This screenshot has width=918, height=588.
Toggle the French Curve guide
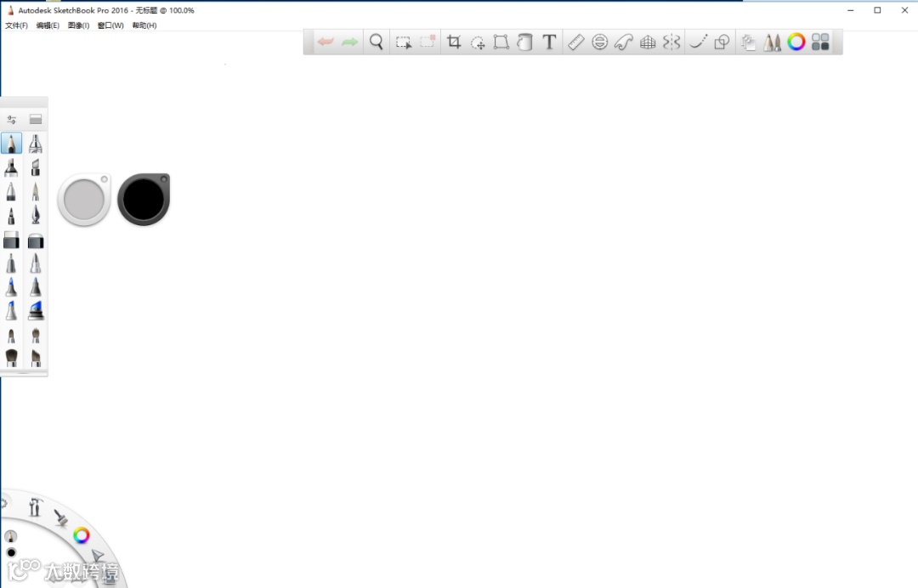click(624, 42)
